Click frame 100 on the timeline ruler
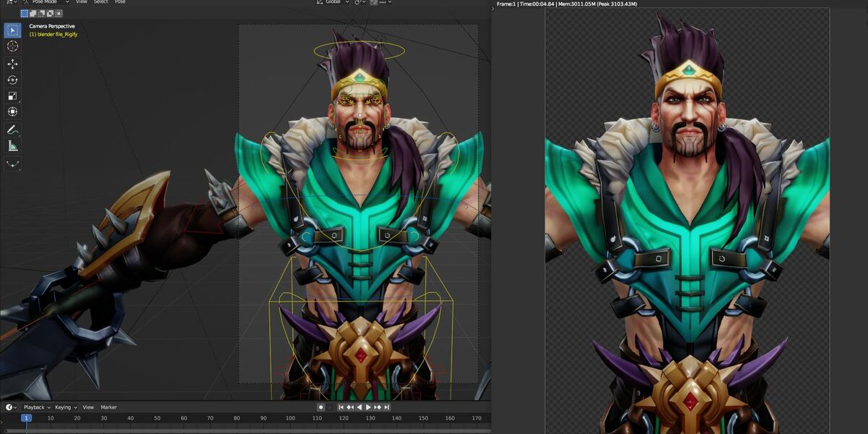 [290, 418]
